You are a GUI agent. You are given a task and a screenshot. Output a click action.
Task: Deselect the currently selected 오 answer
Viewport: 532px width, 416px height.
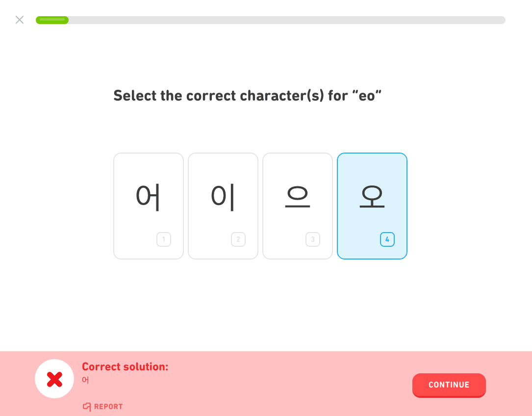[x=372, y=206]
